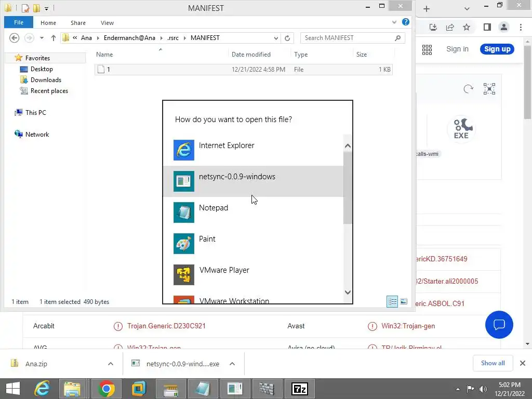
Task: Switch to details view in Explorer status bar
Action: [392, 302]
